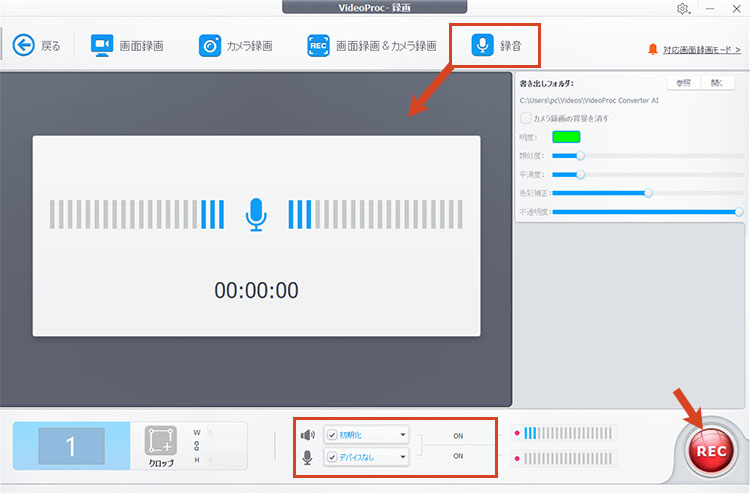Viewport: 750px width, 494px height.
Task: Open the 初期化 speaker device dropdown
Action: (403, 435)
